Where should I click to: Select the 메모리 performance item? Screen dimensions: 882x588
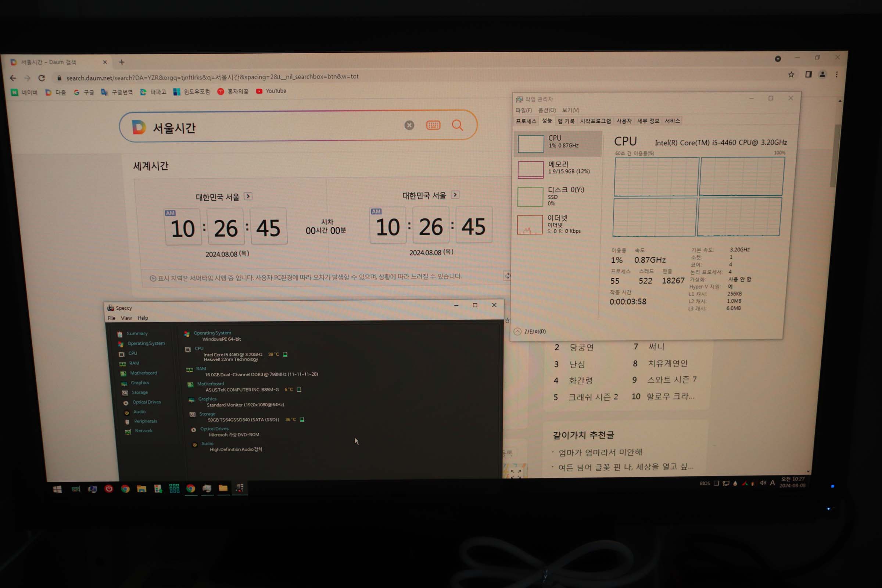(x=558, y=169)
